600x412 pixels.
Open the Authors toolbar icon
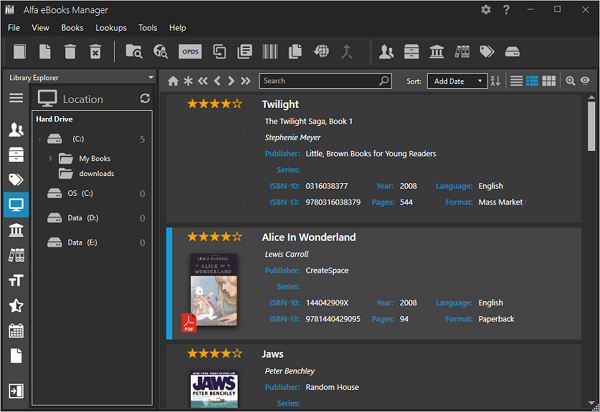click(386, 51)
